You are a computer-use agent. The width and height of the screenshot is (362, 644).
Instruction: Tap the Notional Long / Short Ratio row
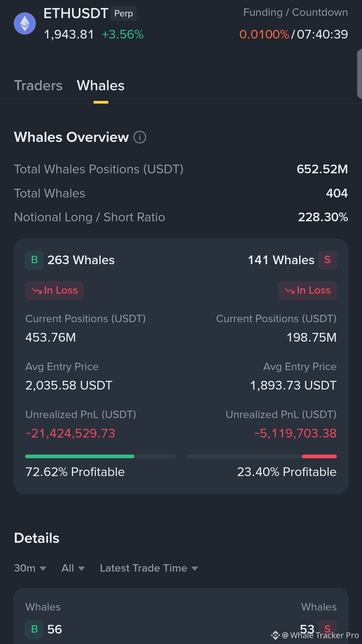pos(181,217)
